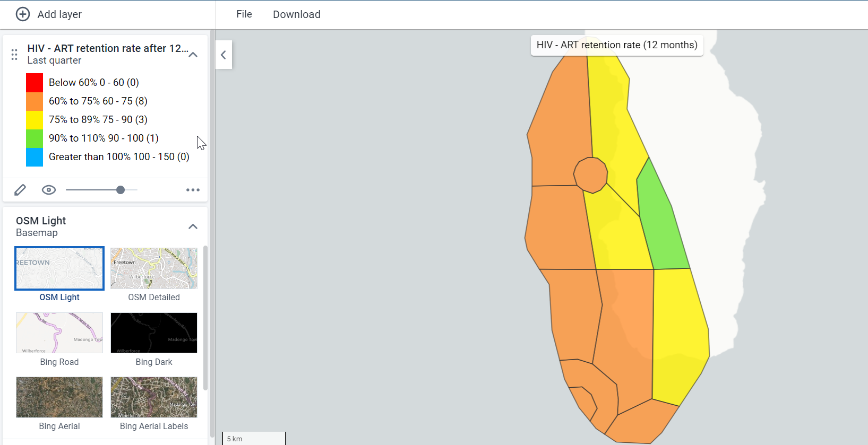Open the File menu

[x=244, y=14]
